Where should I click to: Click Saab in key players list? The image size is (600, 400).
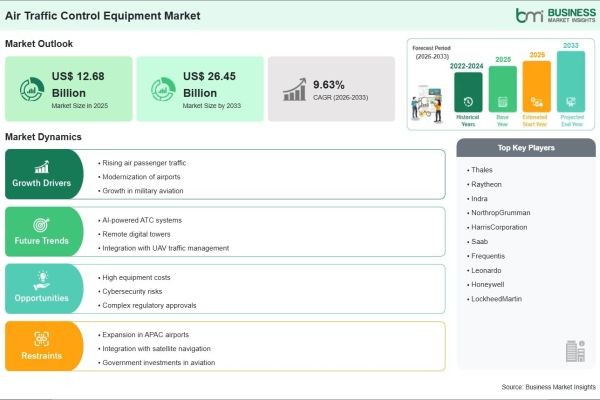coord(478,242)
